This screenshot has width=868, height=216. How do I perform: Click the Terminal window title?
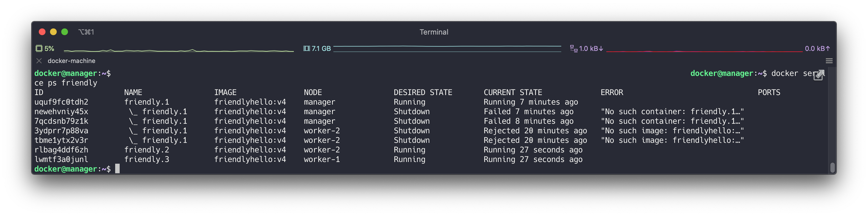(434, 32)
